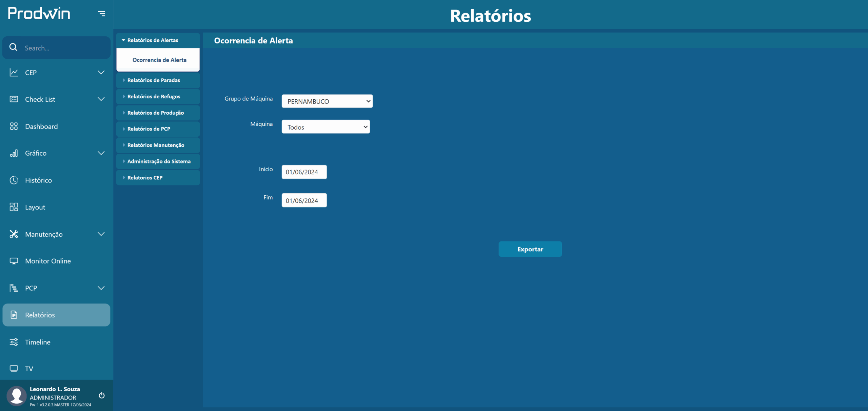
Task: Click the TV monitor icon
Action: click(x=14, y=369)
